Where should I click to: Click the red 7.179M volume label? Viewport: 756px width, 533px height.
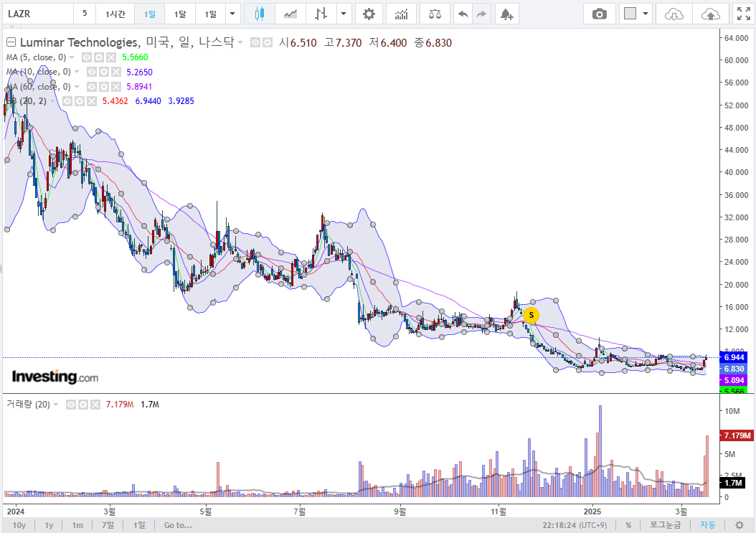pyautogui.click(x=737, y=435)
